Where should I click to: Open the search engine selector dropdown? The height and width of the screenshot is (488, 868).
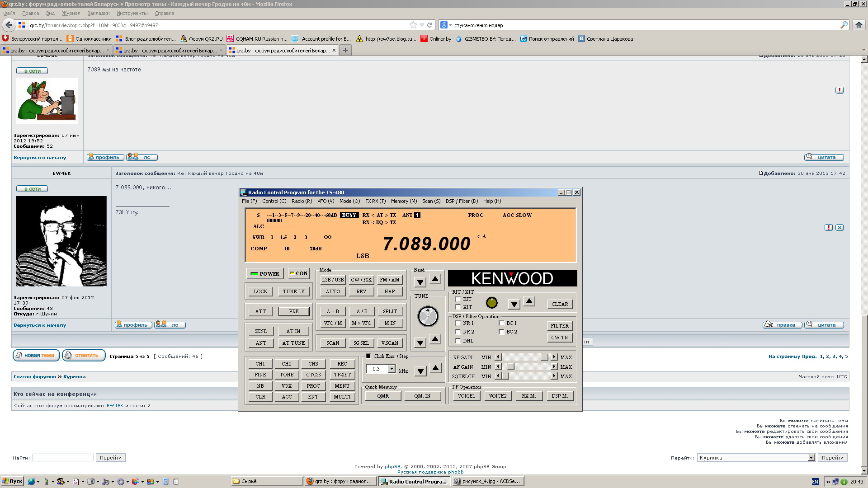[x=446, y=25]
